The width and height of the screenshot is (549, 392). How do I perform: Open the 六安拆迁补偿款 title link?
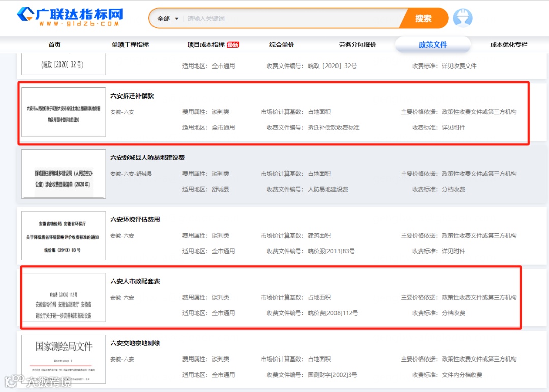132,96
